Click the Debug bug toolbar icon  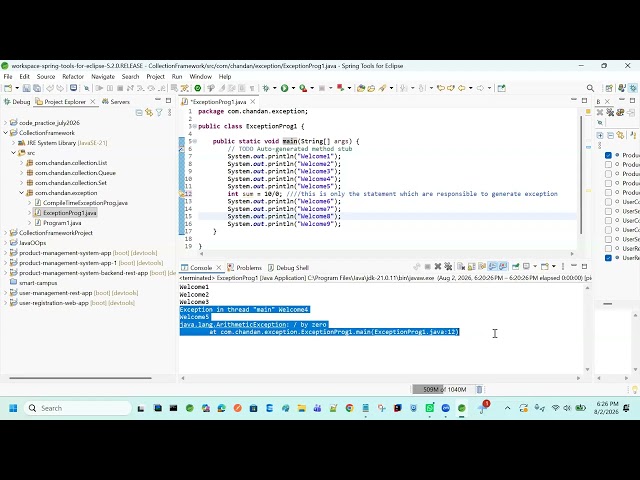click(x=266, y=88)
